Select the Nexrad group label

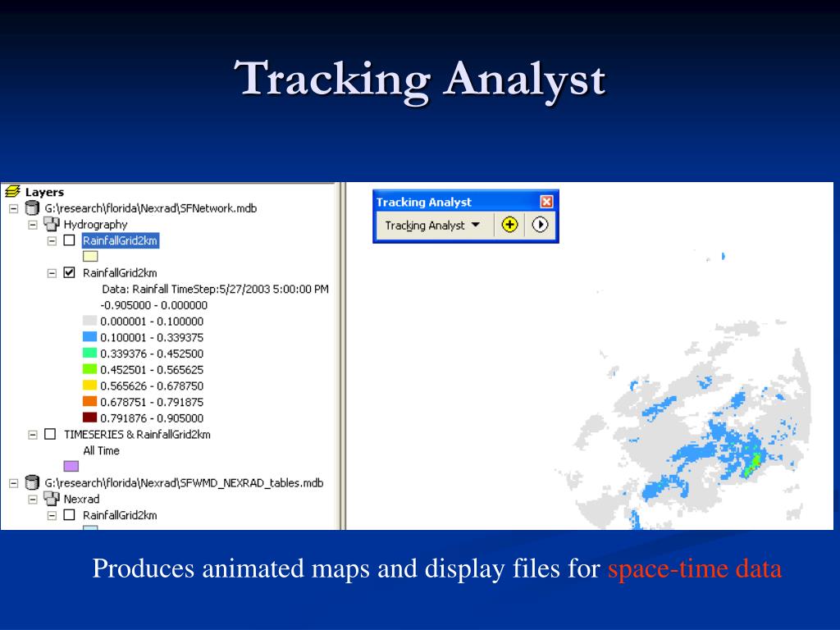click(x=81, y=499)
